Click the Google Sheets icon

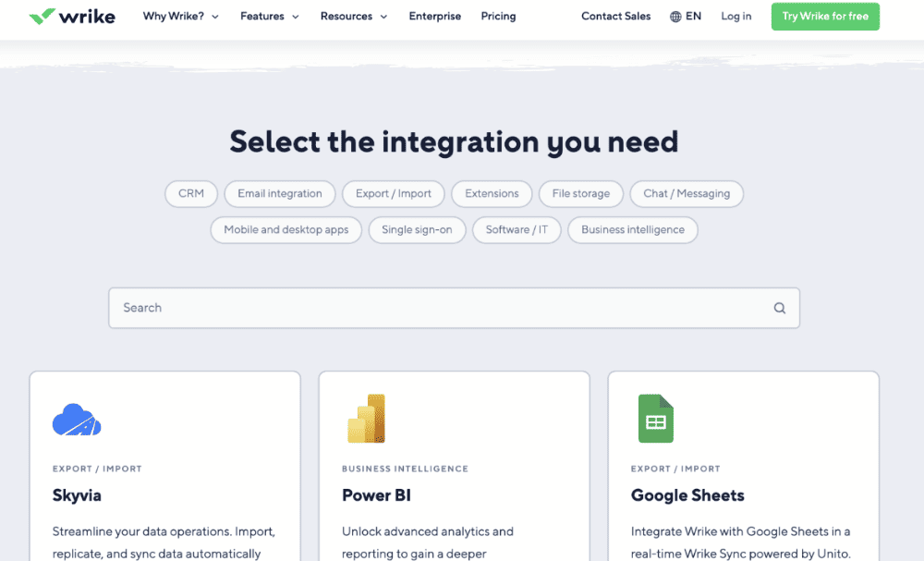pyautogui.click(x=655, y=419)
